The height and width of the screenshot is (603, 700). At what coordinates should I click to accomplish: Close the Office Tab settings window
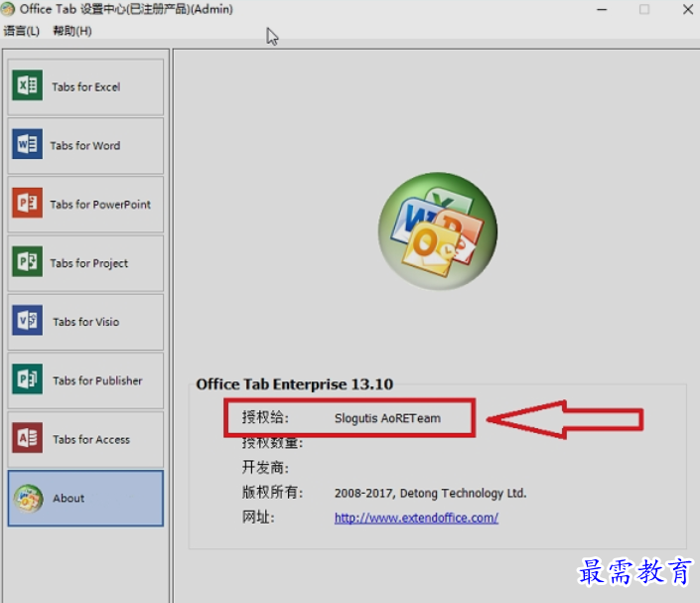tap(688, 9)
